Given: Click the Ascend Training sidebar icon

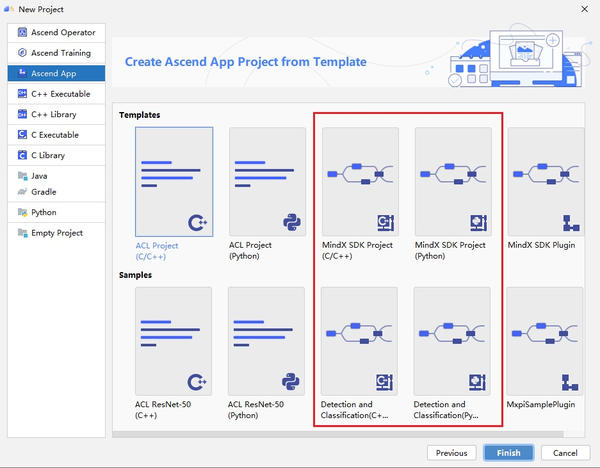Looking at the screenshot, I should (22, 53).
